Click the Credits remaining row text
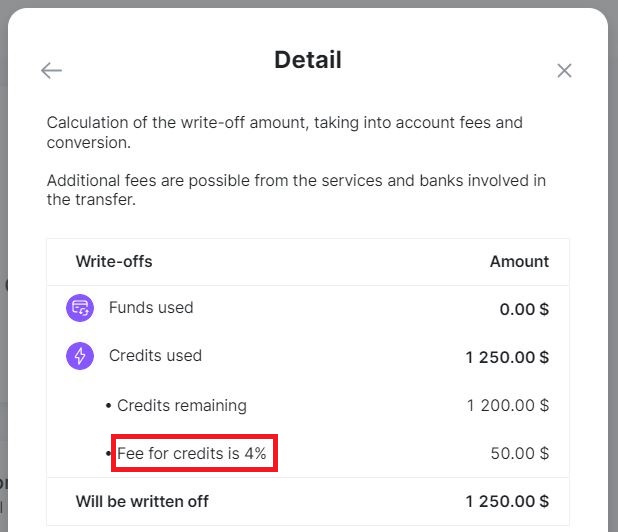Image resolution: width=618 pixels, height=532 pixels. tap(182, 406)
